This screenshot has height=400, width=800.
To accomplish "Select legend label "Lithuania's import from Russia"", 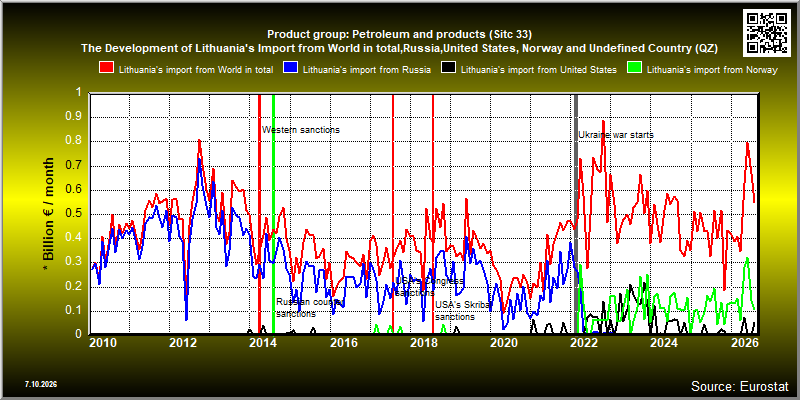I will tap(366, 70).
